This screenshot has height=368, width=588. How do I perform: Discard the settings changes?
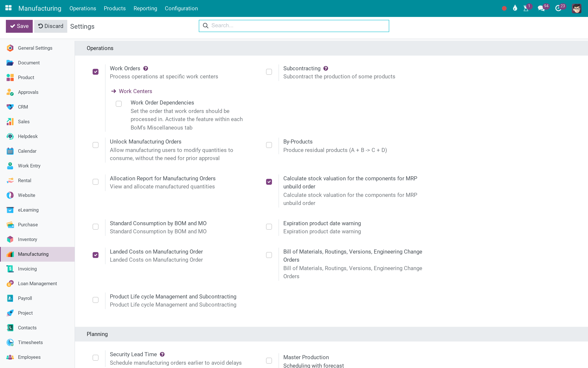(51, 26)
